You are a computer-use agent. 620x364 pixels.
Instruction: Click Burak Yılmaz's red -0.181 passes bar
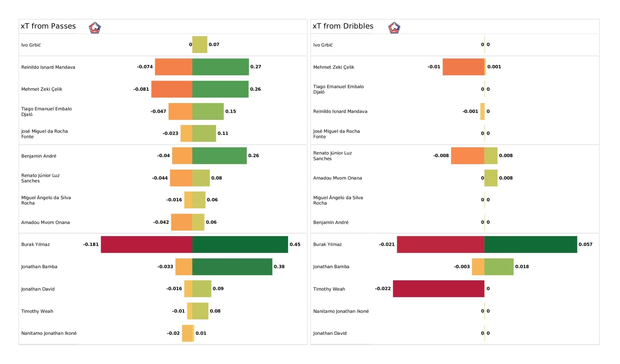[x=147, y=244]
